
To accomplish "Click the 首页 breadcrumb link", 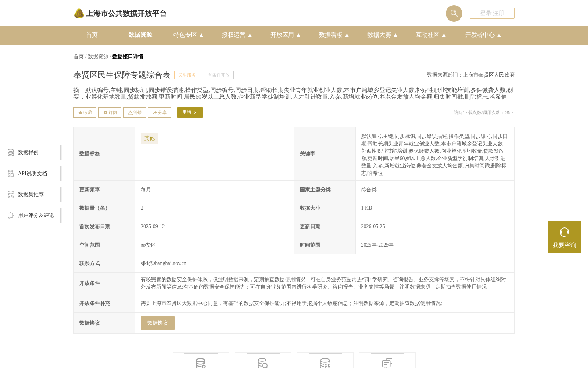I will (x=79, y=56).
